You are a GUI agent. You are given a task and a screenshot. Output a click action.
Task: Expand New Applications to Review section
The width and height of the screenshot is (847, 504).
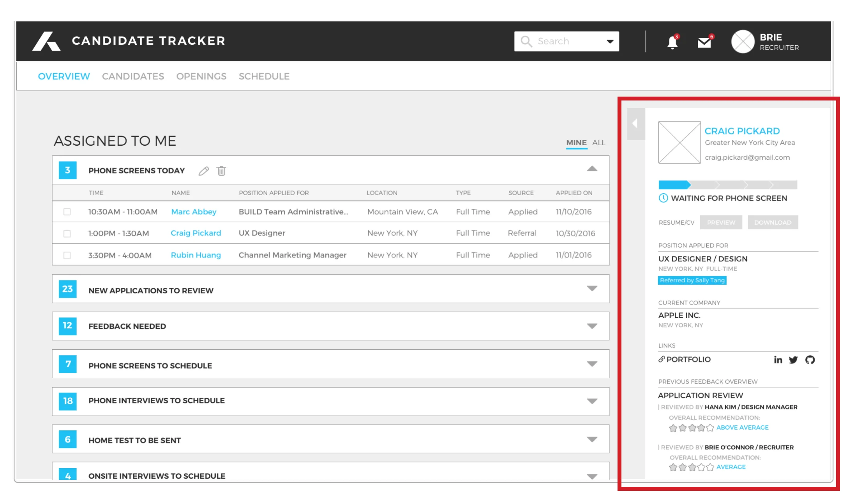pos(592,289)
